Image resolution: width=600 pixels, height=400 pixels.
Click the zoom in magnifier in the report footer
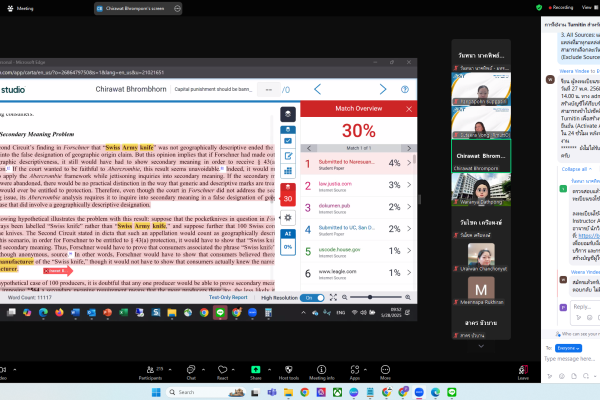pos(408,297)
